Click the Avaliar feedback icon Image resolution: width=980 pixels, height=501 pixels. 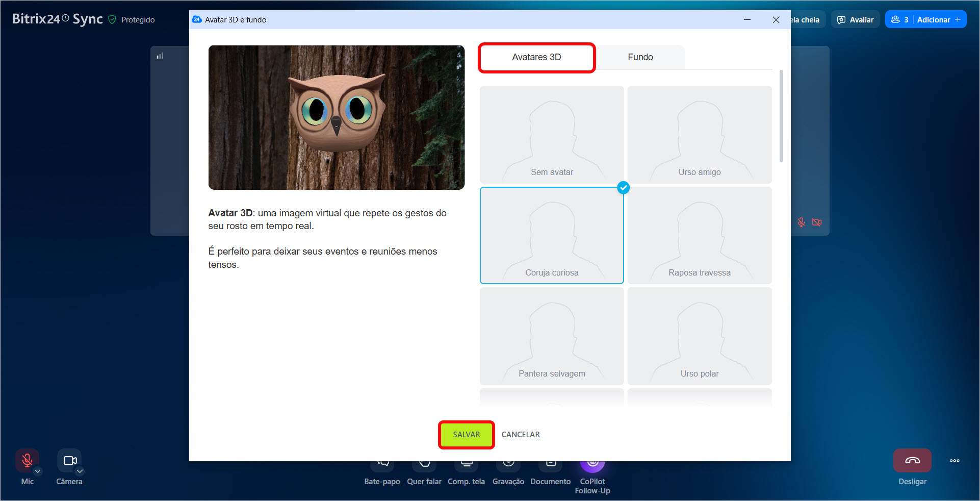841,20
